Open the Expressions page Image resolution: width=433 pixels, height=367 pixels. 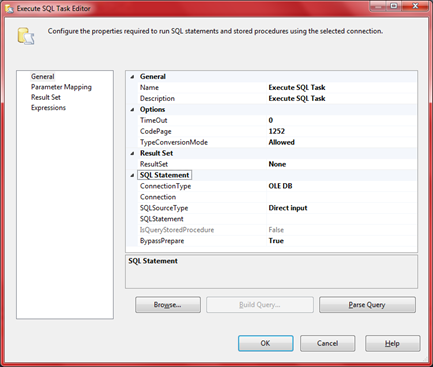pos(48,108)
